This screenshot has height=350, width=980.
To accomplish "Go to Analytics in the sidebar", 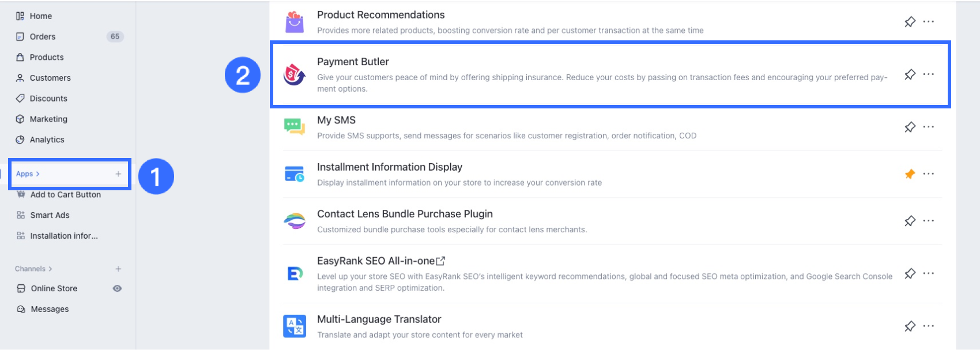I will [47, 140].
